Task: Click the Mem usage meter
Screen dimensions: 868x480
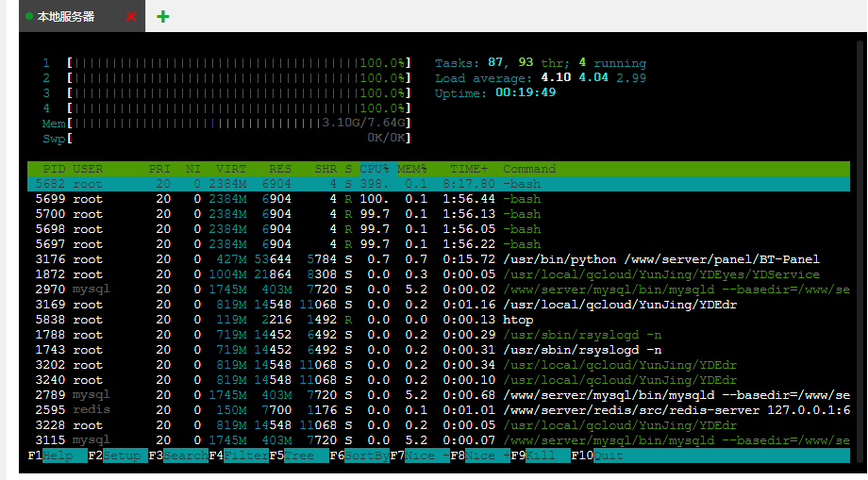Action: (227, 123)
